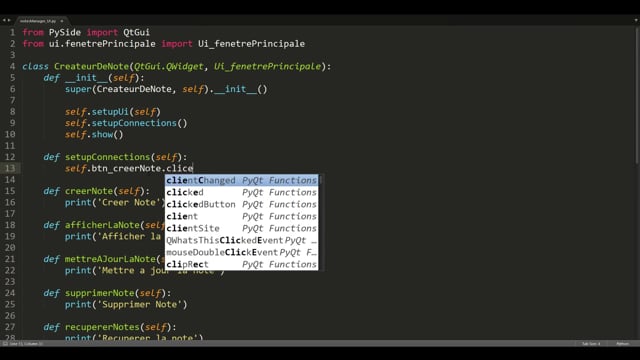Click setupConnections in def on line 12
This screenshot has width=640, height=360.
coord(107,157)
